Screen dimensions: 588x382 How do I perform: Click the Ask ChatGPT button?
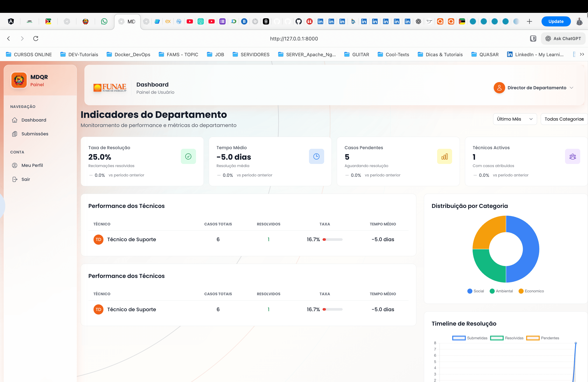[x=563, y=39]
